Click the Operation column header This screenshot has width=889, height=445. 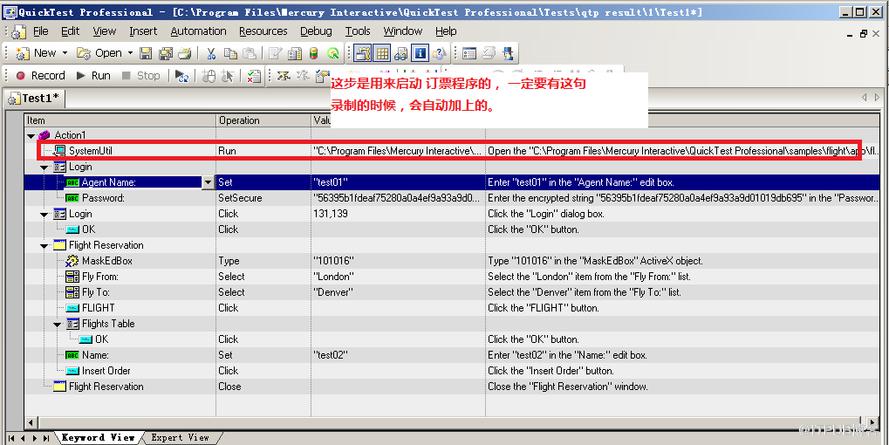[x=263, y=120]
